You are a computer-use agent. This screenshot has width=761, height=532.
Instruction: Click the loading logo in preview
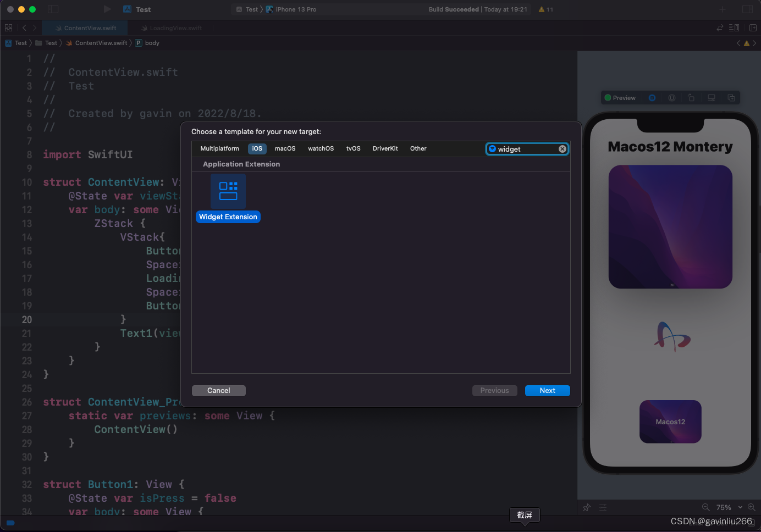pyautogui.click(x=672, y=336)
